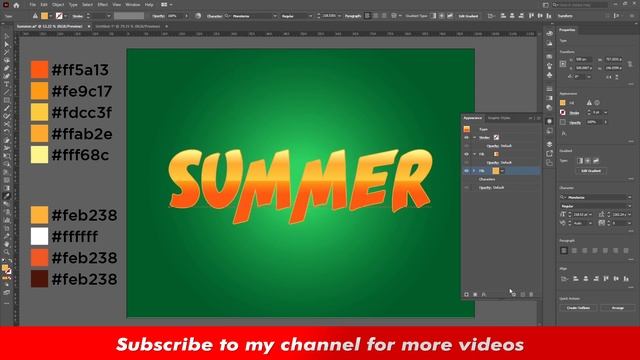Choose the Freeform Gradient type button
640x360 pixels.
[596, 161]
